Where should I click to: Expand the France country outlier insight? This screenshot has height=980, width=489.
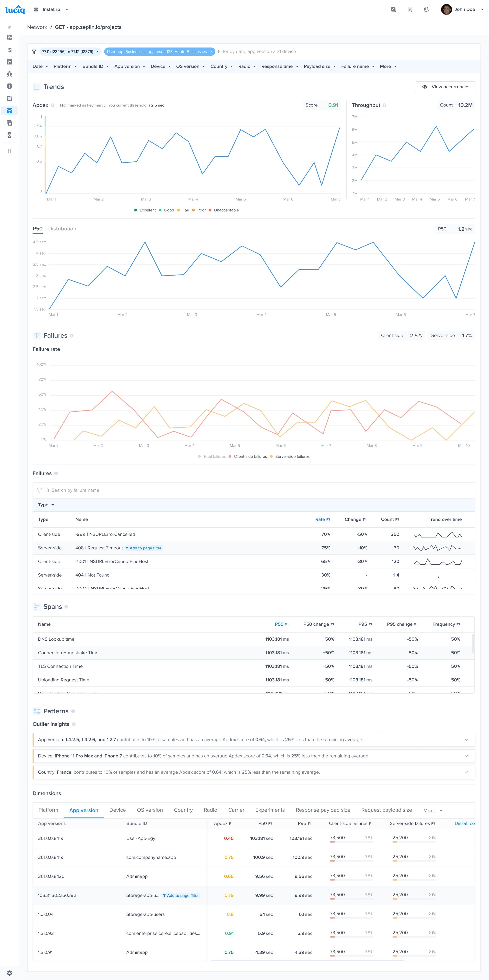tap(466, 772)
